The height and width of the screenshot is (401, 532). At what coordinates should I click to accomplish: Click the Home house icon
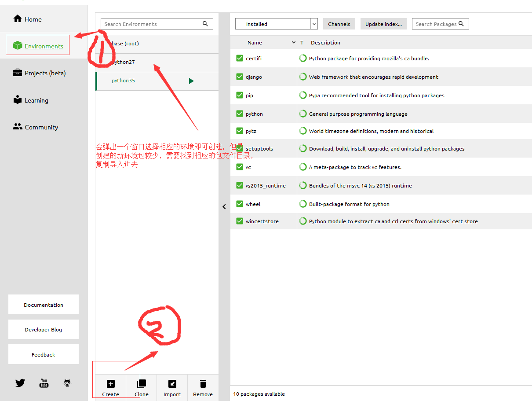click(x=18, y=18)
